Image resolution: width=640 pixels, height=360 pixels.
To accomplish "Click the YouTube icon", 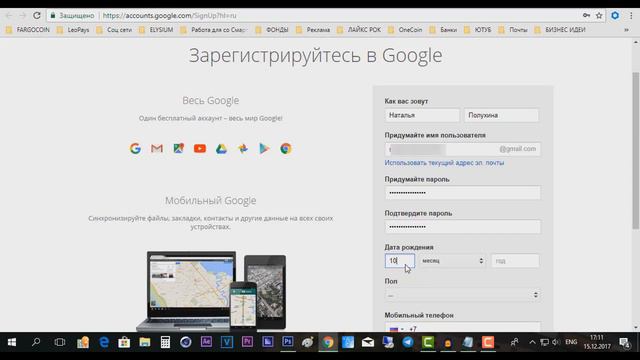I will pos(200,149).
